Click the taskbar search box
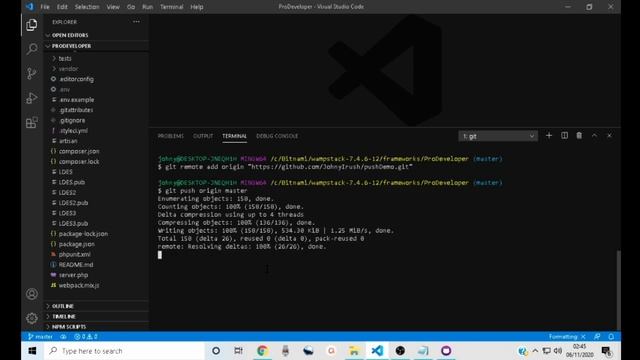The width and height of the screenshot is (640, 360). click(x=124, y=351)
